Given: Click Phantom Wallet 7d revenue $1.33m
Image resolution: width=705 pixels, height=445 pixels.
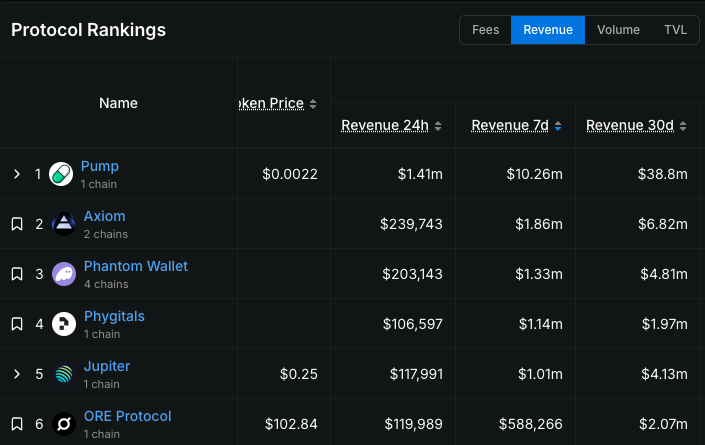Looking at the screenshot, I should click(x=539, y=274).
